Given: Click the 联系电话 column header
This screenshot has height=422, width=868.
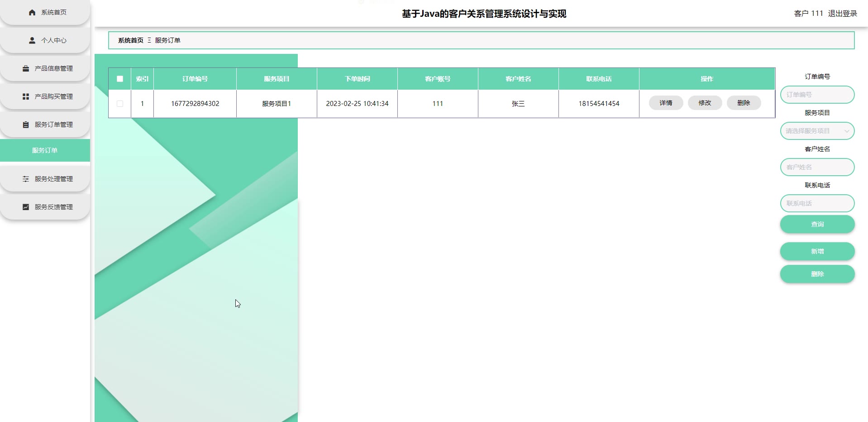Looking at the screenshot, I should pyautogui.click(x=599, y=79).
